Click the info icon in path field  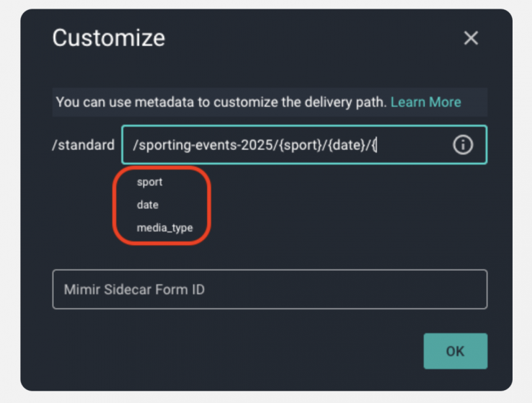(463, 145)
